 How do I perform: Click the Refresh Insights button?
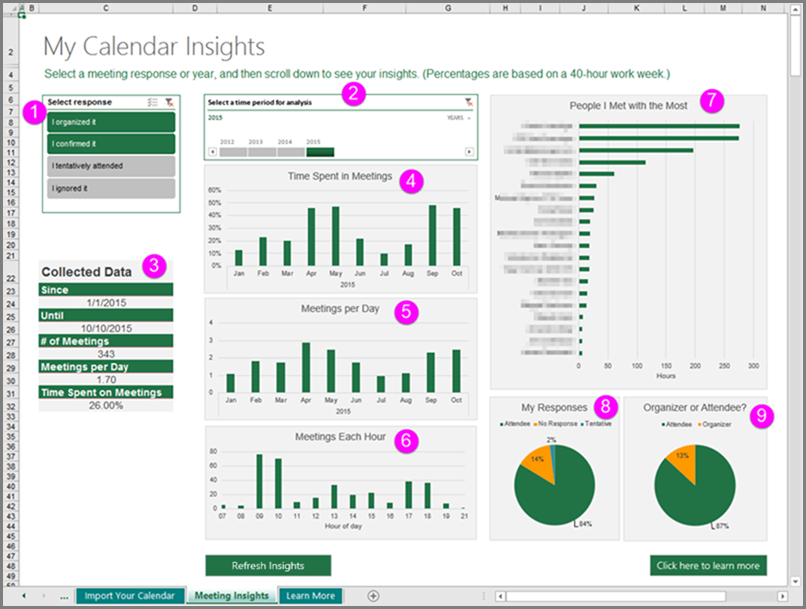pos(268,566)
